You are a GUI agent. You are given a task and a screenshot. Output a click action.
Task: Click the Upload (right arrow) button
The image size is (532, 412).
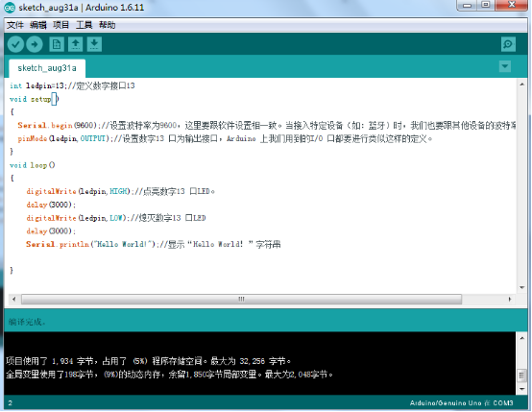click(x=35, y=44)
